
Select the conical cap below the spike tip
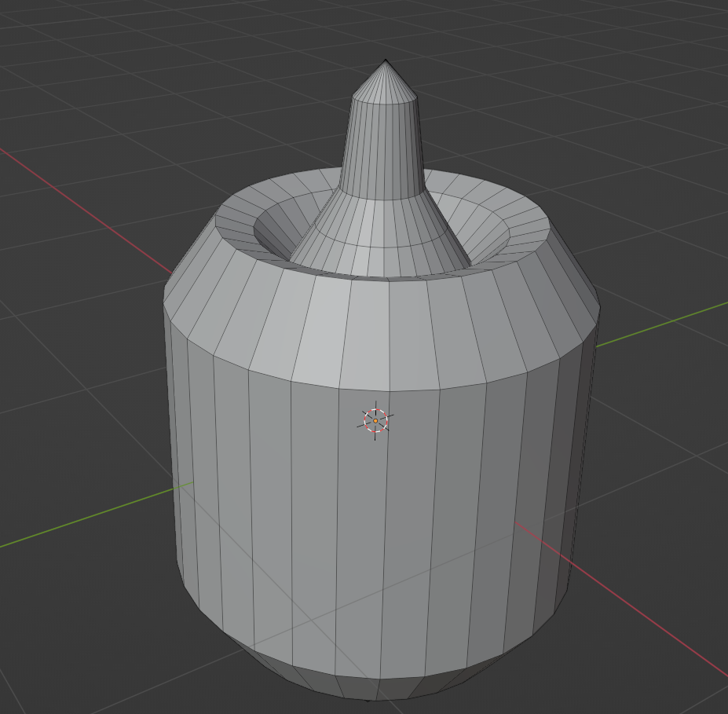tap(385, 85)
